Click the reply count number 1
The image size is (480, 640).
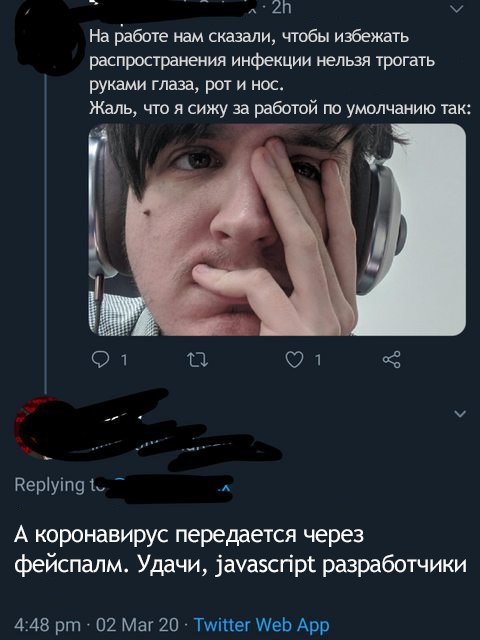[x=124, y=360]
